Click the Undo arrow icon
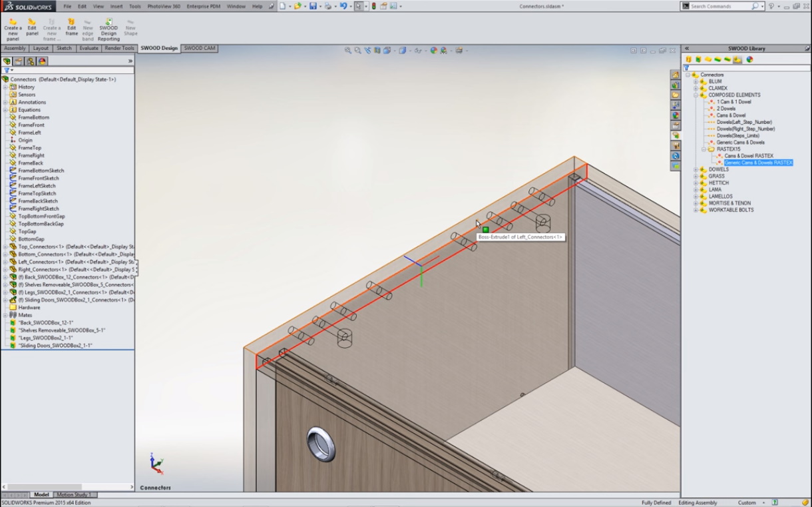The width and height of the screenshot is (812, 507). point(343,6)
